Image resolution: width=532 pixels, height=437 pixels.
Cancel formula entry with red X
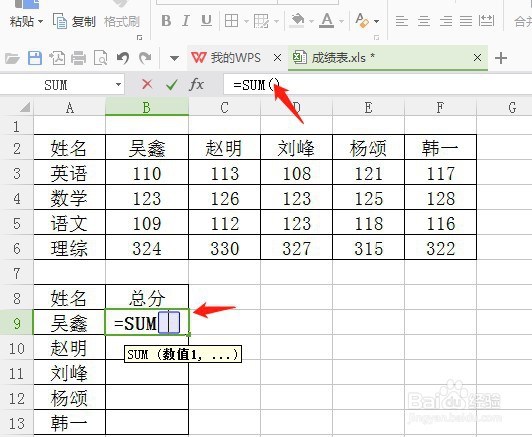pyautogui.click(x=147, y=84)
